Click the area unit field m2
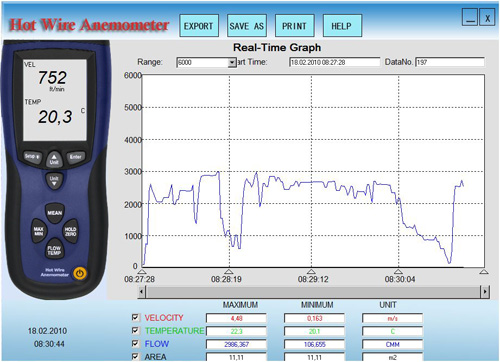500x362 pixels. 392,357
